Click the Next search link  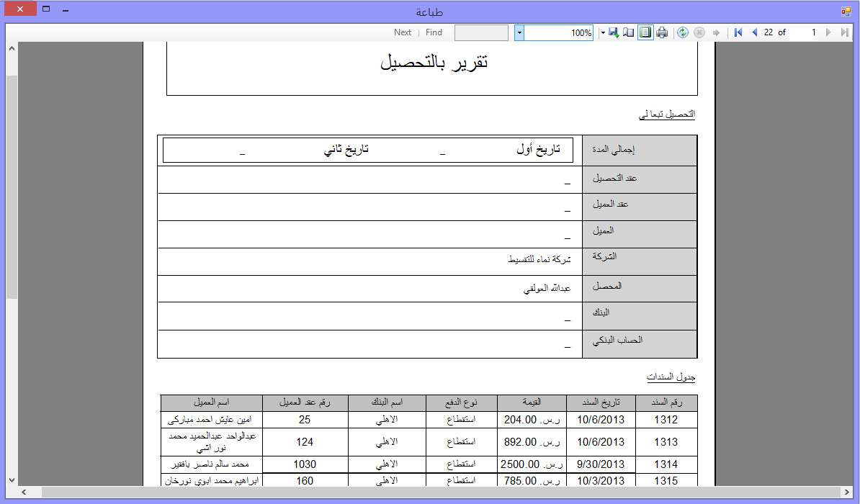(x=403, y=32)
